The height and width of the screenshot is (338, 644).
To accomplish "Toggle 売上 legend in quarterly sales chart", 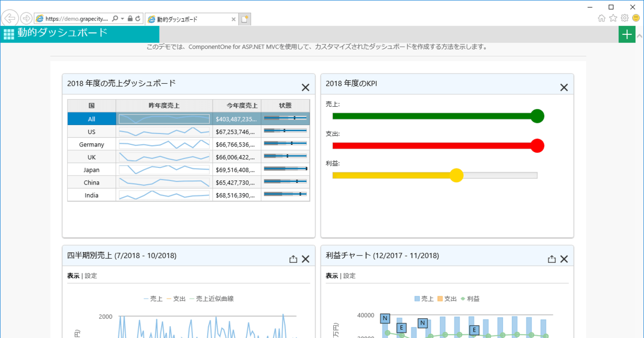I will 153,298.
